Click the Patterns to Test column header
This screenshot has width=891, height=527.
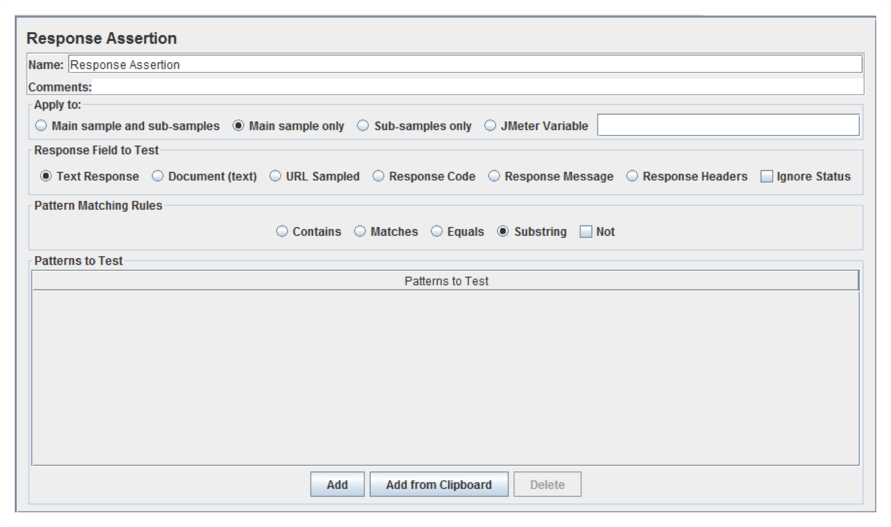pos(446,281)
